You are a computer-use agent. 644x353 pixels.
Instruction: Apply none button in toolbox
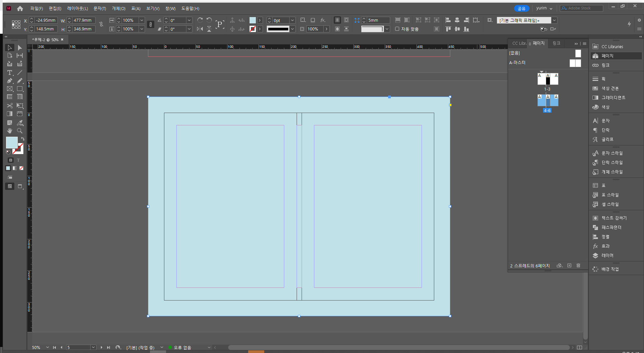tap(21, 168)
